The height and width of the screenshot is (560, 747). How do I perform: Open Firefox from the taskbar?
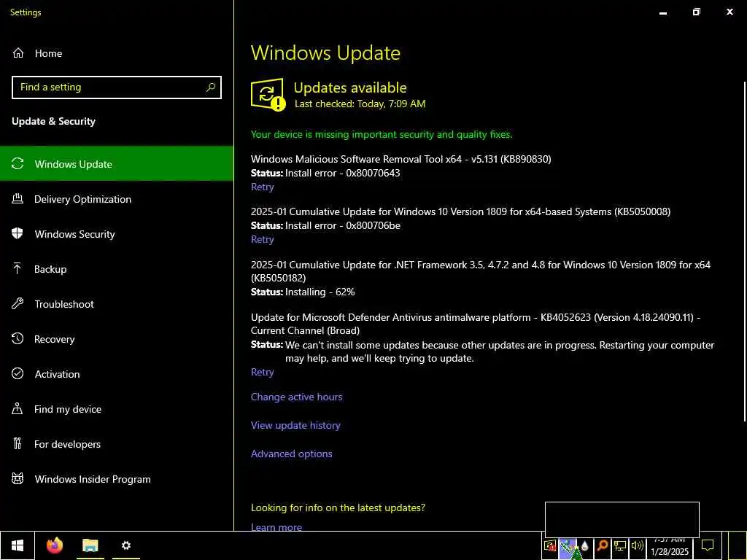(54, 545)
